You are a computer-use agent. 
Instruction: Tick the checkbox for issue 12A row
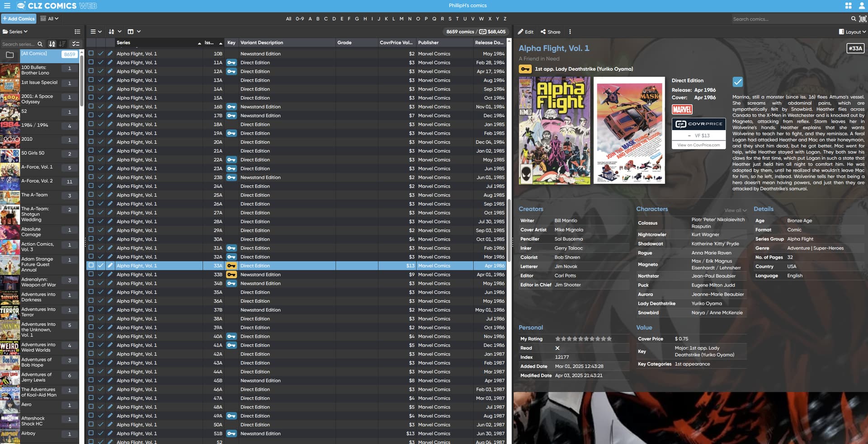click(91, 71)
